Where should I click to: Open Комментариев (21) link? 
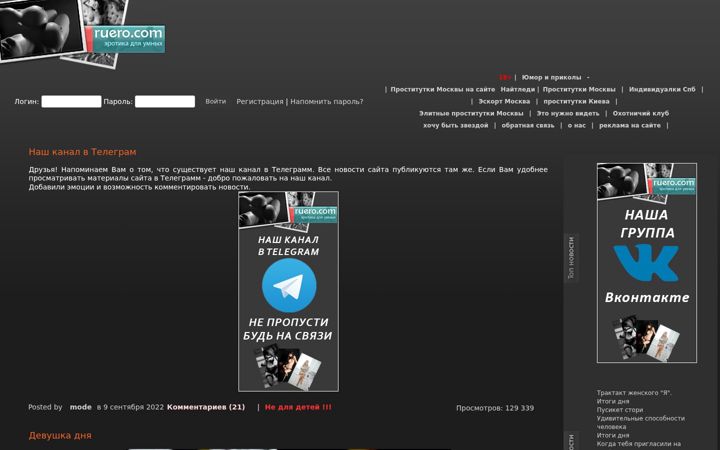[206, 407]
